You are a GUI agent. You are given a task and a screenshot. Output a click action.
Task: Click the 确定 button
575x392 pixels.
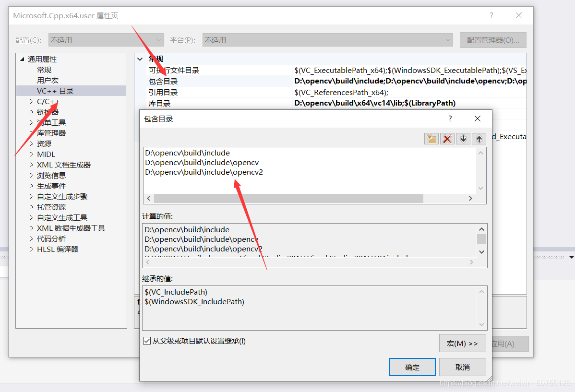(412, 367)
